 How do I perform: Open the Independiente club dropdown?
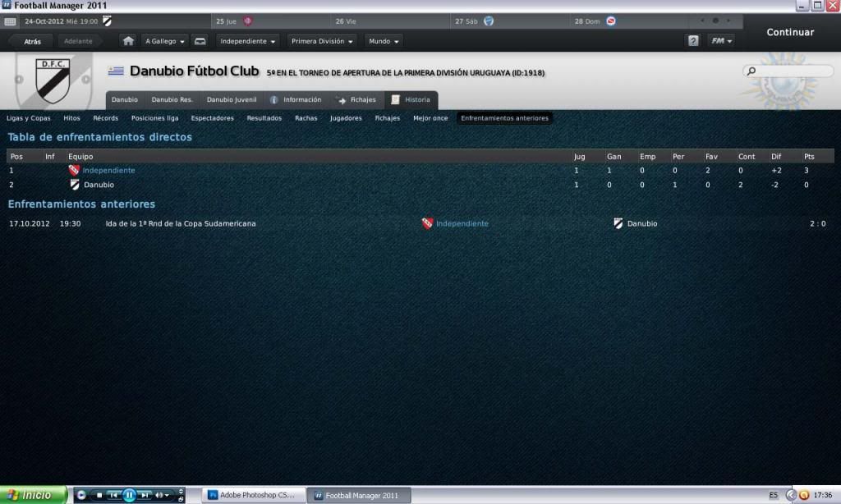[x=248, y=41]
